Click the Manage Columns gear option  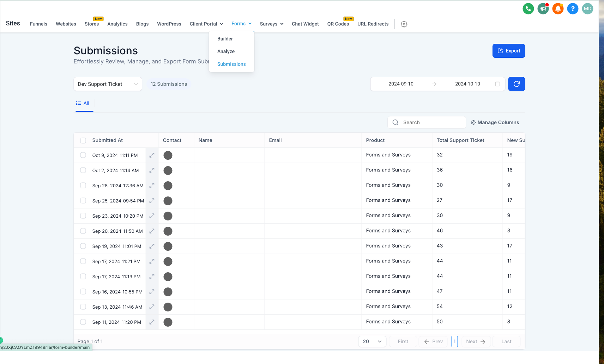click(495, 122)
